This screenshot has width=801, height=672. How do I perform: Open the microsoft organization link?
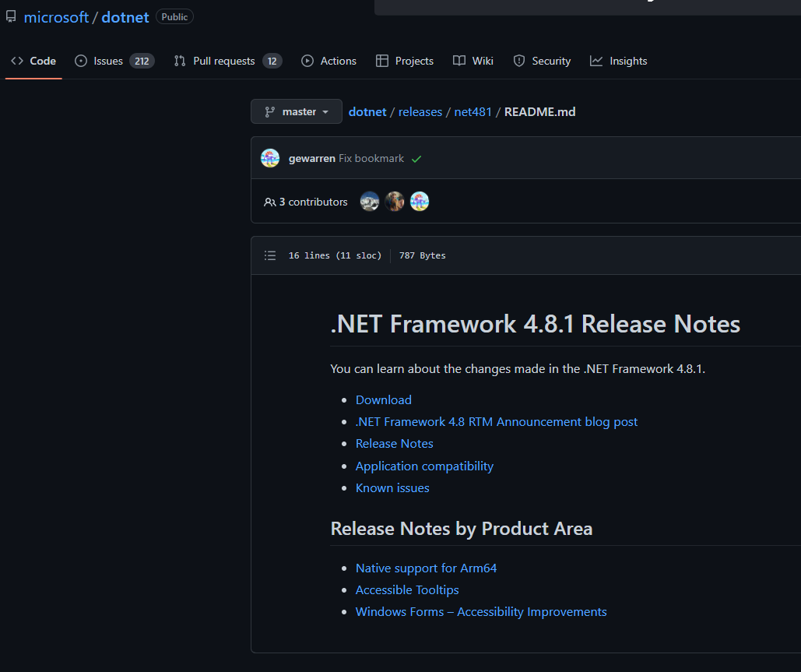[x=56, y=17]
